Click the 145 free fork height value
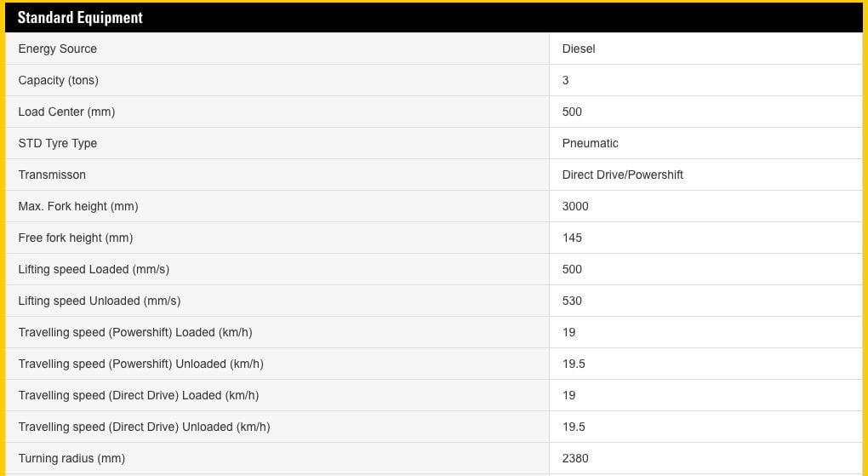This screenshot has height=476, width=868. (x=572, y=238)
